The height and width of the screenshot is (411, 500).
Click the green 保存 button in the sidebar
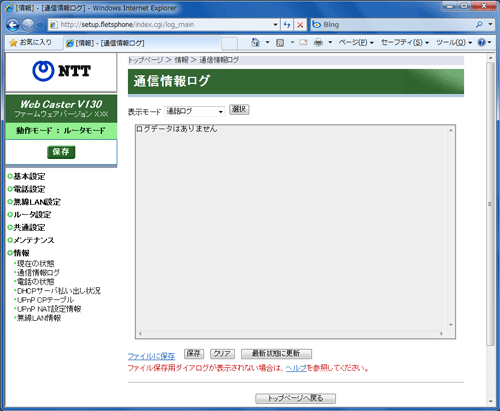(x=61, y=152)
